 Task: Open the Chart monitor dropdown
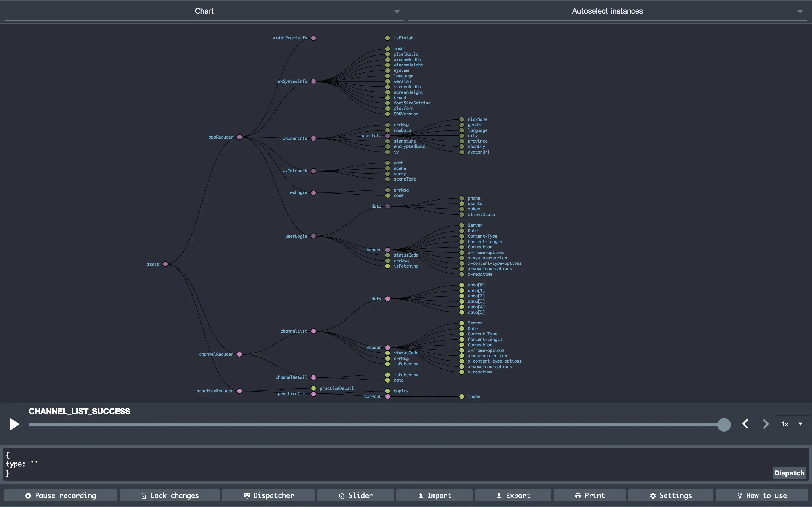click(x=204, y=11)
